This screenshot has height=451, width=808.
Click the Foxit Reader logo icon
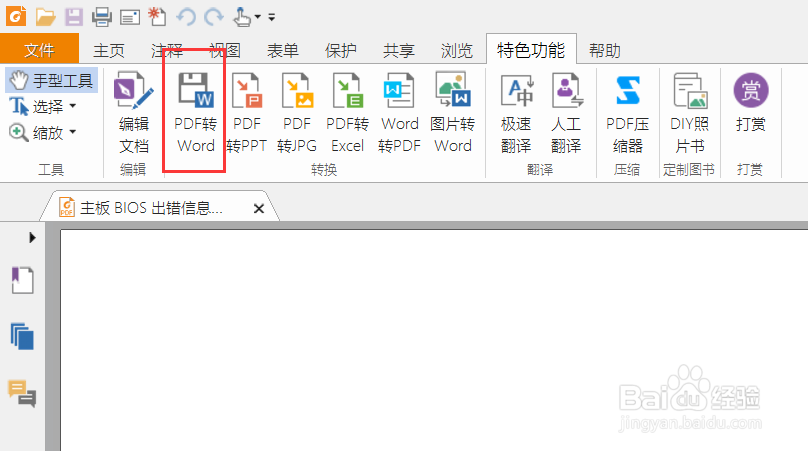(16, 16)
